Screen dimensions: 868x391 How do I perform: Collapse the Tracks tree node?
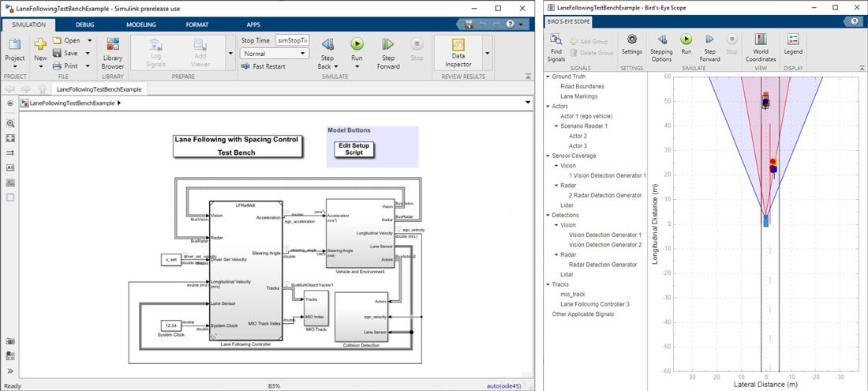(548, 284)
